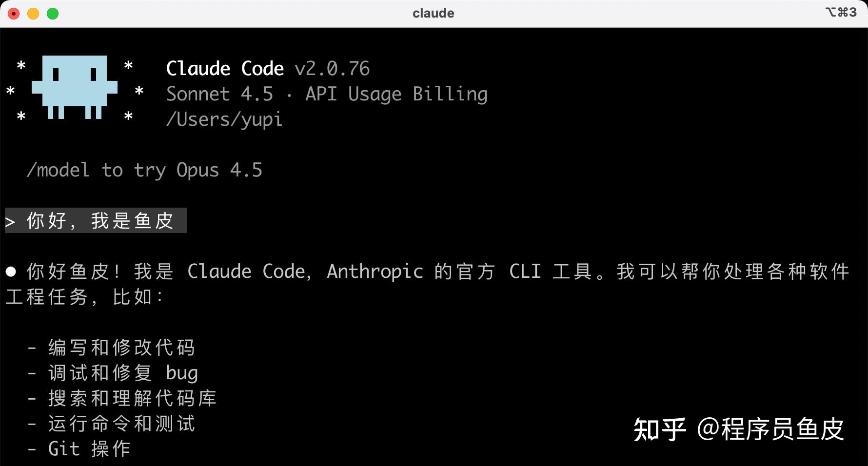Open the /model to try Opus 4.5 hint
Screen dimensions: 868x466
click(x=145, y=170)
